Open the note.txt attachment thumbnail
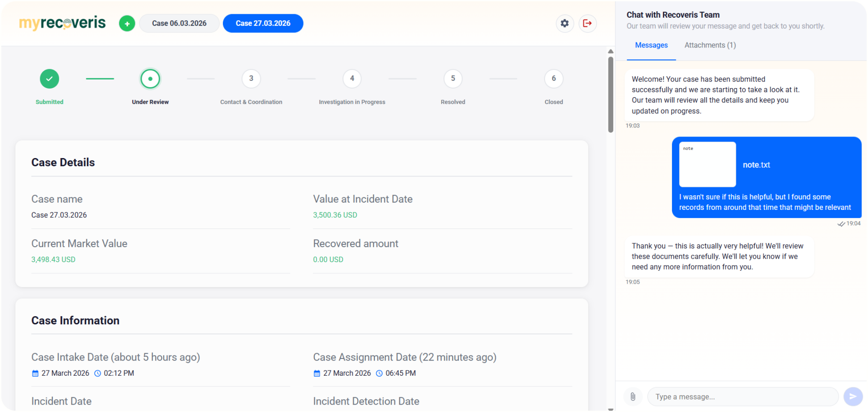868x412 pixels. pyautogui.click(x=707, y=165)
